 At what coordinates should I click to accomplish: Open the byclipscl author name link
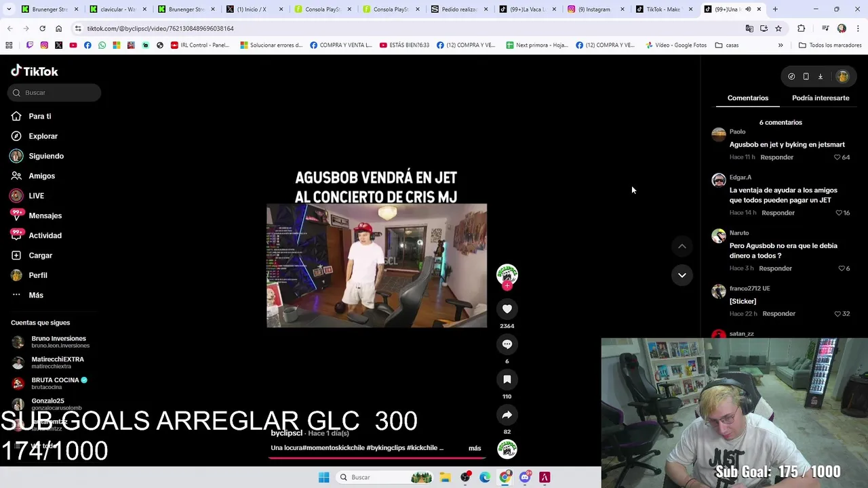286,433
